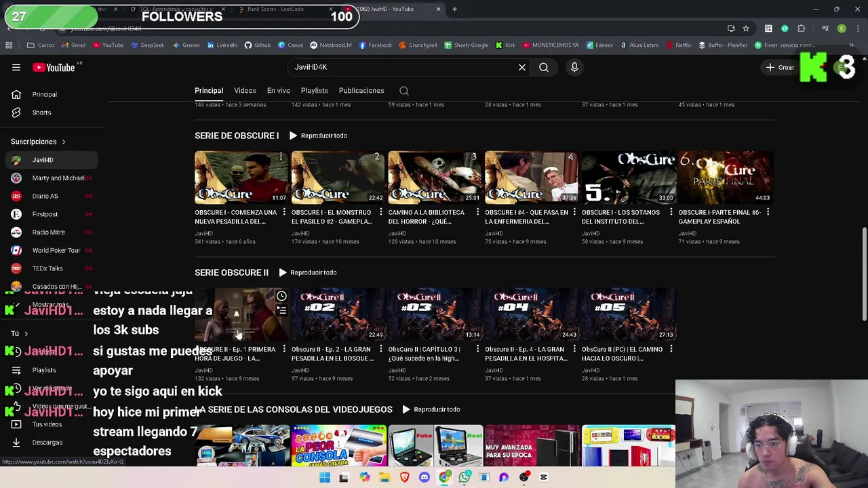Open the NotebookLM bookmark

[330, 45]
